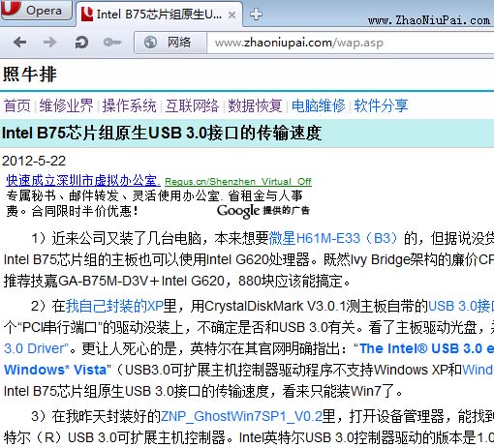This screenshot has width=494, height=448.
Task: Go back with the Back arrow
Action: click(x=20, y=43)
